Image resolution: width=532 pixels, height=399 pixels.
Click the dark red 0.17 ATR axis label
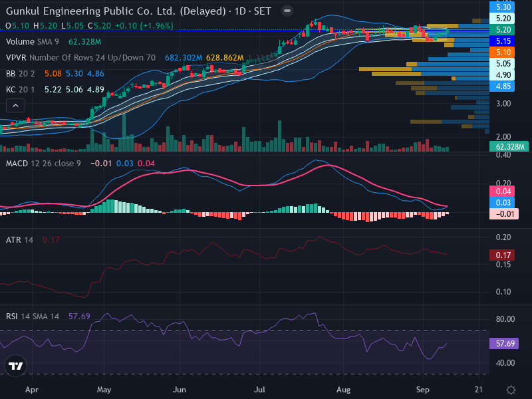502,255
